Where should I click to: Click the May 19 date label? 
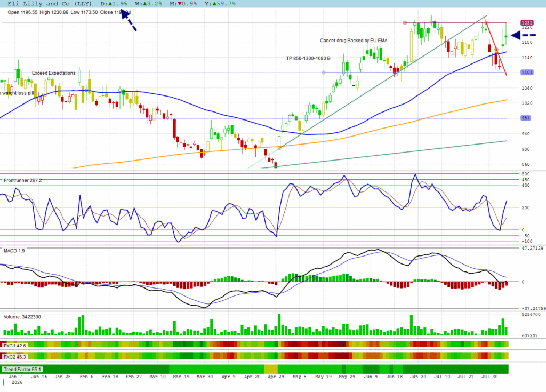point(323,377)
